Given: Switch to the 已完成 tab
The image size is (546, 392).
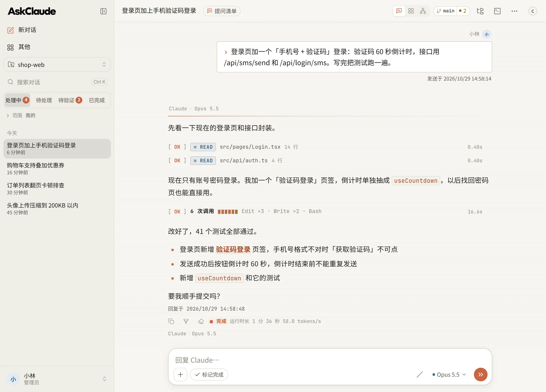Looking at the screenshot, I should [97, 100].
